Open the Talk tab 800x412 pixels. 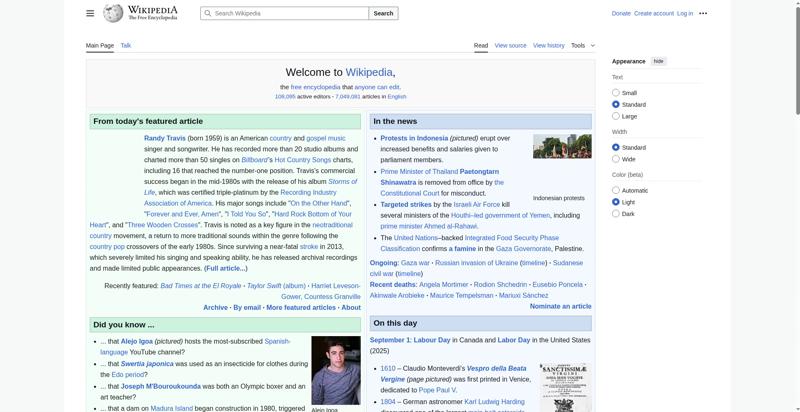point(126,45)
